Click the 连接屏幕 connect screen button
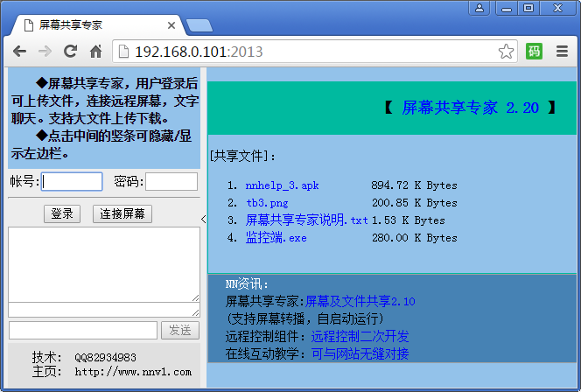This screenshot has width=581, height=392. click(x=122, y=213)
